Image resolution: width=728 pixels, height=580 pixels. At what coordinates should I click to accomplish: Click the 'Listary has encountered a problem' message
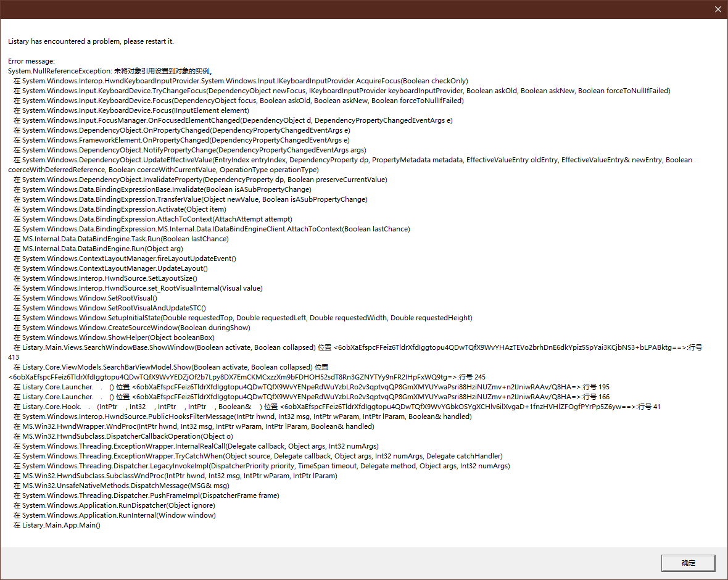(x=91, y=41)
